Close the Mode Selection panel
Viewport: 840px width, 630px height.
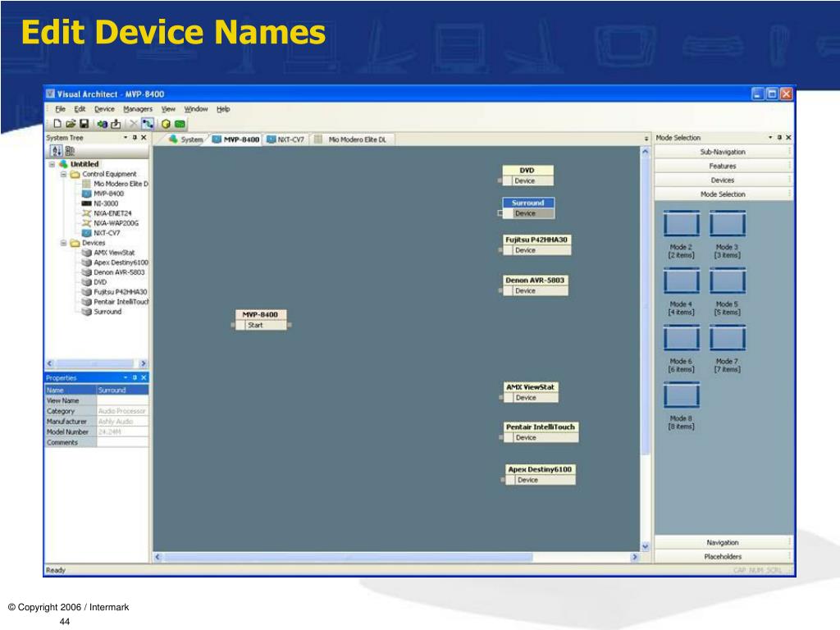788,138
